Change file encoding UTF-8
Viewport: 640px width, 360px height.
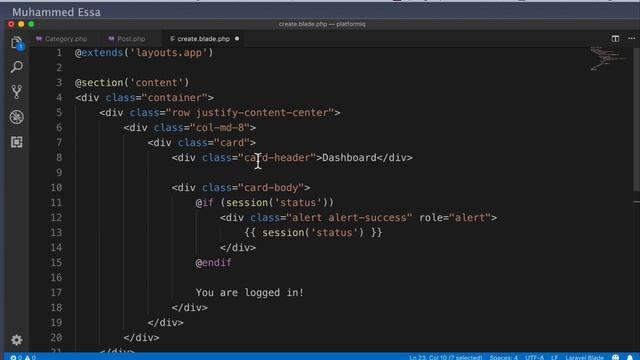(x=534, y=357)
